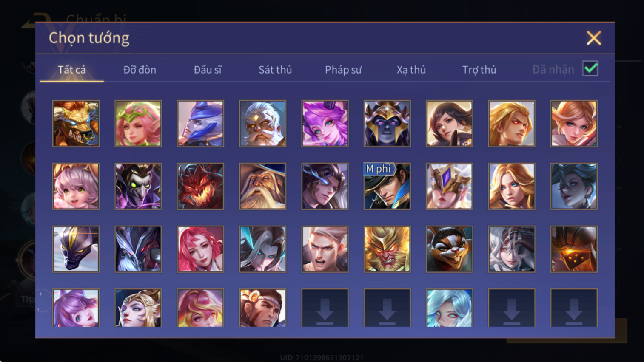Select the raccoon hero with goggles

pos(449,249)
